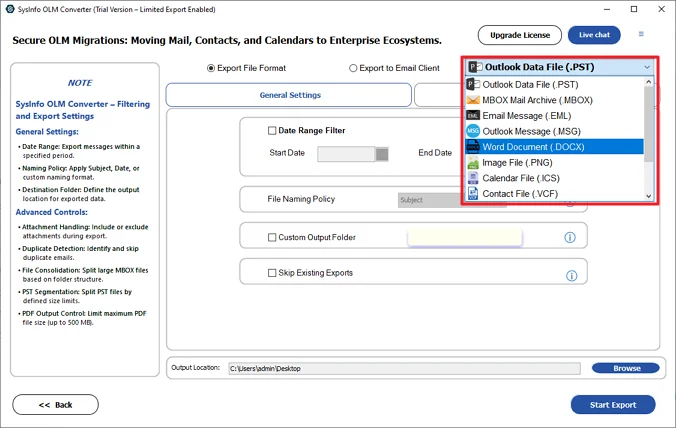Click the format list scroll up arrow

(x=648, y=81)
